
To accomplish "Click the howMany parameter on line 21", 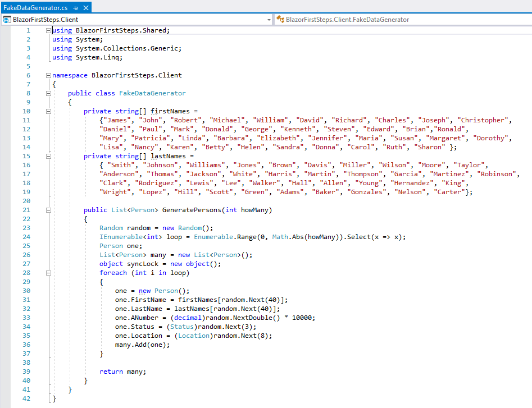I will pos(254,210).
